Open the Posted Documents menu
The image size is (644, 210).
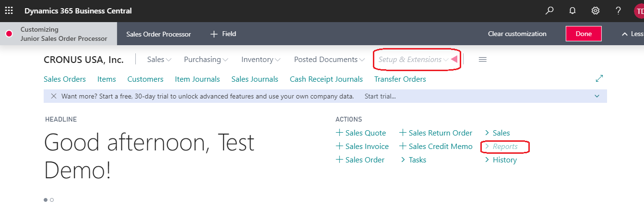click(x=329, y=60)
